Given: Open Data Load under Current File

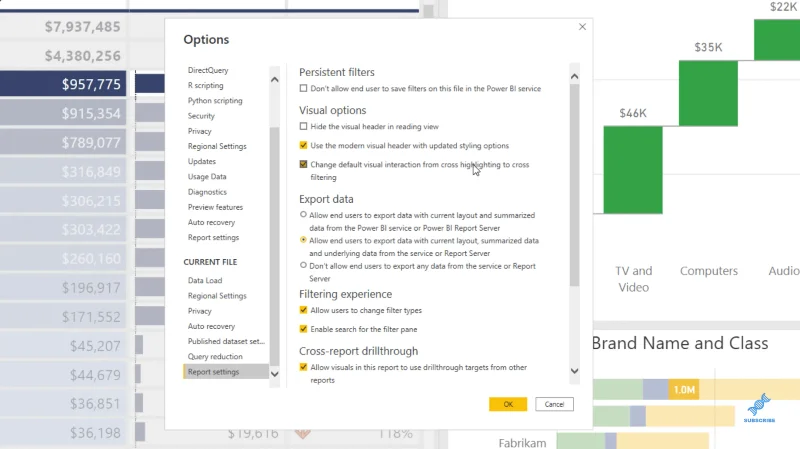Looking at the screenshot, I should coord(205,280).
